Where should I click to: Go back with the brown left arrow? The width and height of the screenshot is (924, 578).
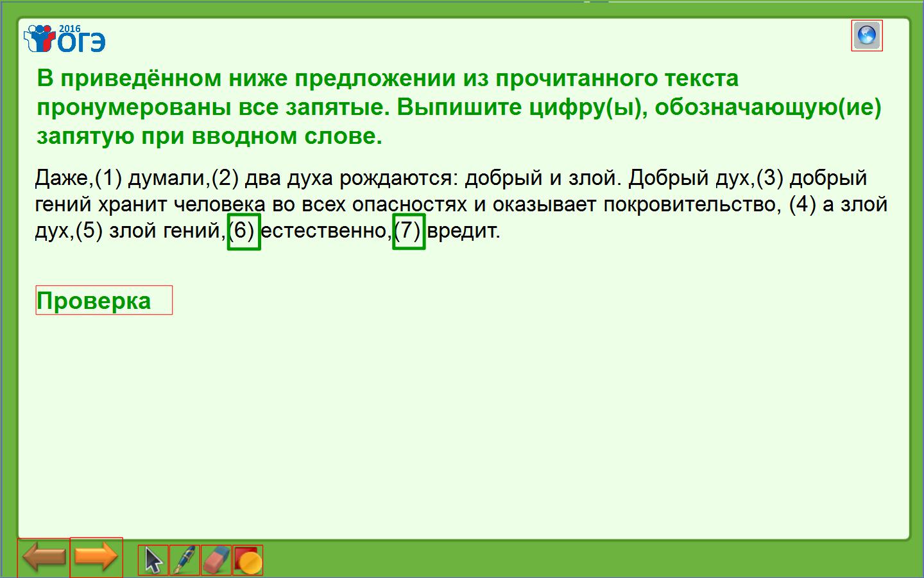pyautogui.click(x=44, y=557)
